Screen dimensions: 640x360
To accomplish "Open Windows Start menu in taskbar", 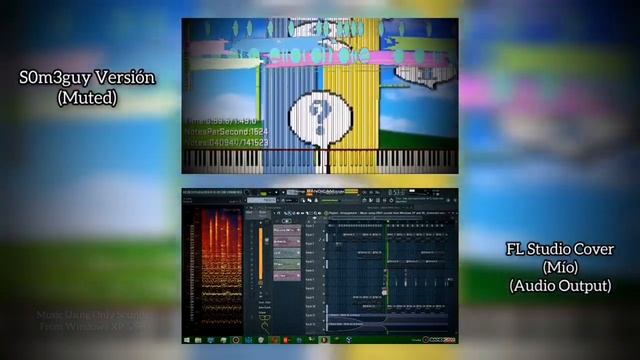I will coord(187,340).
